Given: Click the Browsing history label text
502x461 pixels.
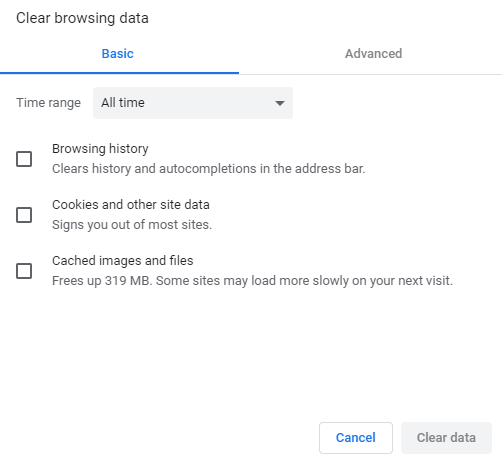Looking at the screenshot, I should point(100,149).
